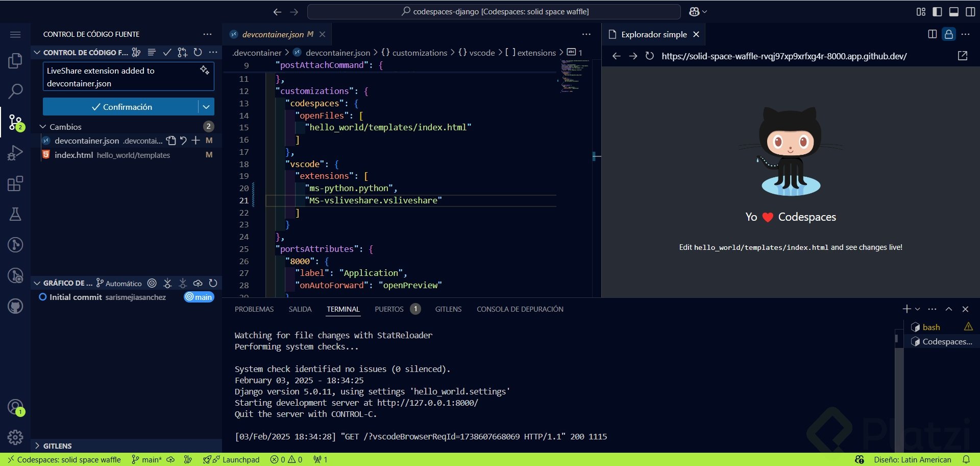This screenshot has height=466, width=980.
Task: Open browser preview in external window
Action: tap(963, 56)
